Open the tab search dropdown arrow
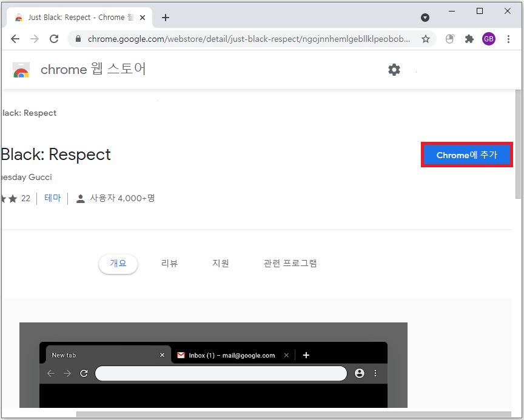 pyautogui.click(x=425, y=18)
